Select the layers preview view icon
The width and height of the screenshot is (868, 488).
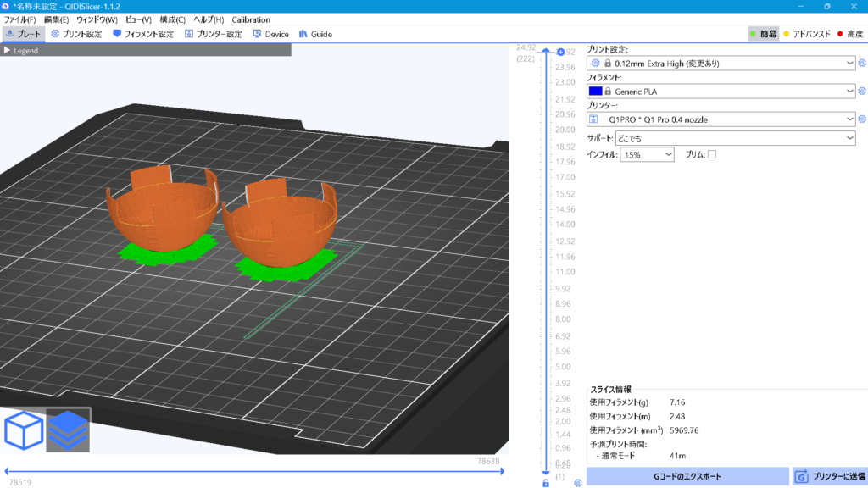coord(69,430)
